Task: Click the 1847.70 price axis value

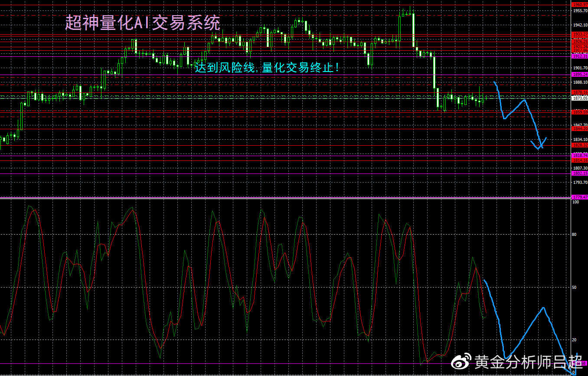Action: tap(580, 125)
